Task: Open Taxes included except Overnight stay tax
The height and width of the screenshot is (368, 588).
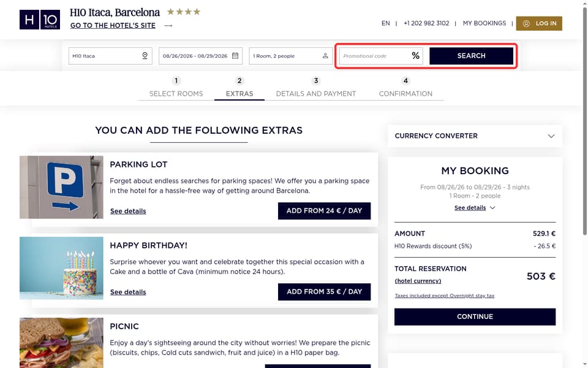Action: point(445,296)
